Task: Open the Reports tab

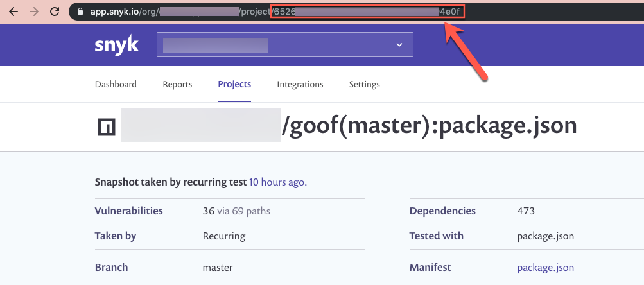Action: pyautogui.click(x=177, y=84)
